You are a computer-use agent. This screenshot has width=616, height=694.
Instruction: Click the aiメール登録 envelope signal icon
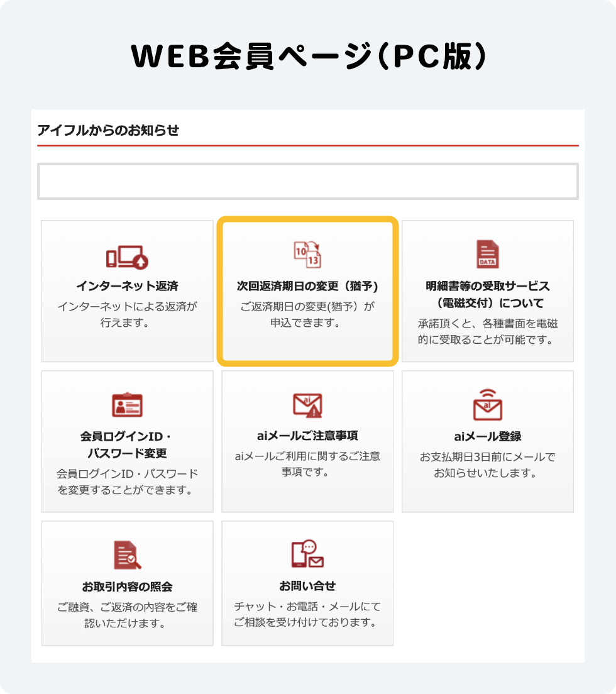point(488,405)
